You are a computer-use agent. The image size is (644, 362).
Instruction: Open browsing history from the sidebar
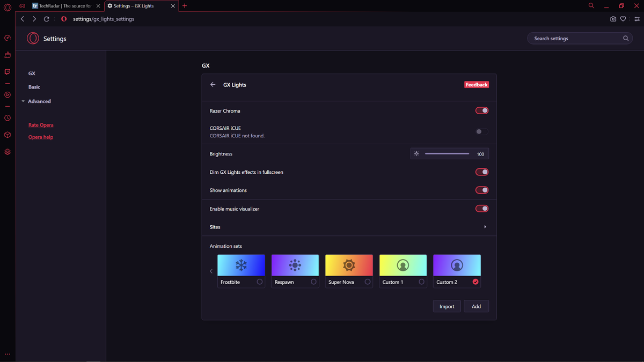coord(7,117)
